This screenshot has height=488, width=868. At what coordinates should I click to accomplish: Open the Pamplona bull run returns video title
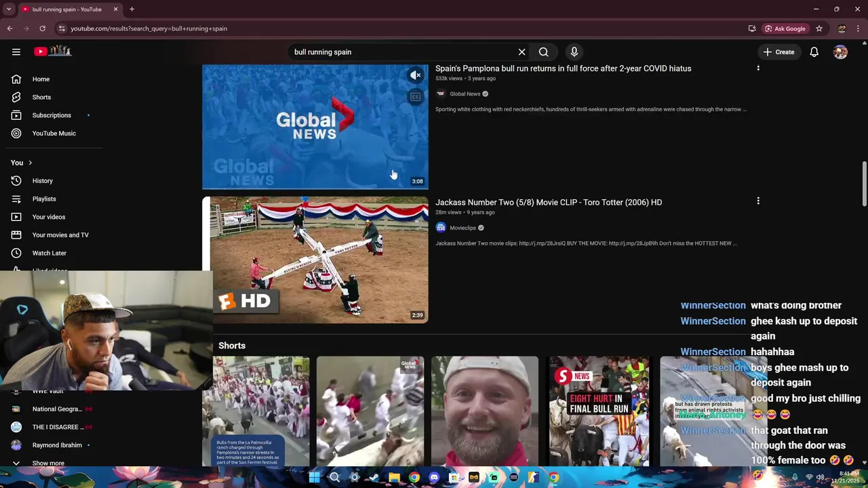click(563, 68)
